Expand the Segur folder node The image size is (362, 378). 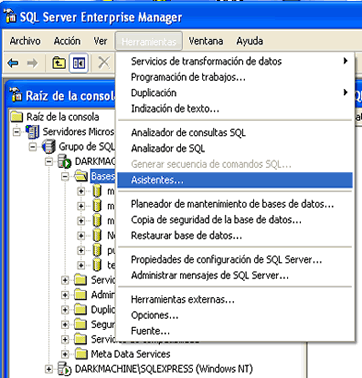(65, 324)
